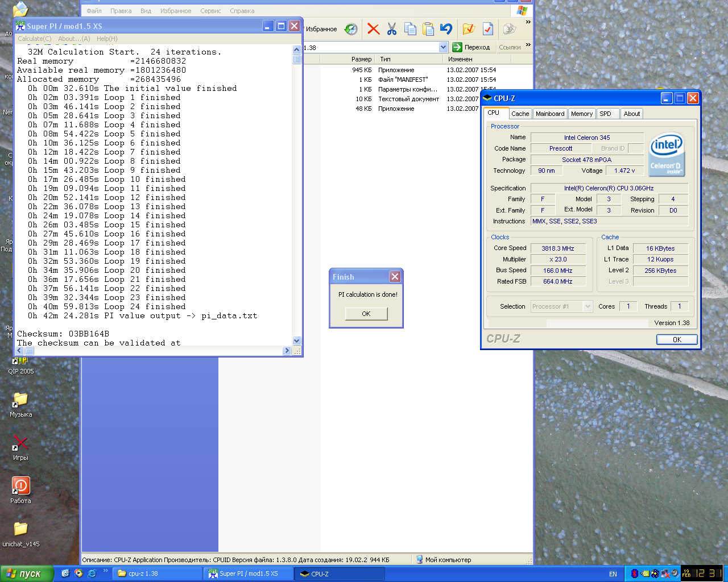
Task: Open the Calculate(C) menu in Super PI
Action: click(x=34, y=39)
